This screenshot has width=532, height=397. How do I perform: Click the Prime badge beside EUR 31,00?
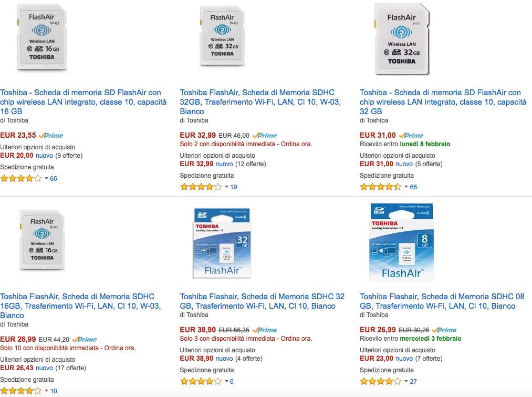(x=411, y=135)
